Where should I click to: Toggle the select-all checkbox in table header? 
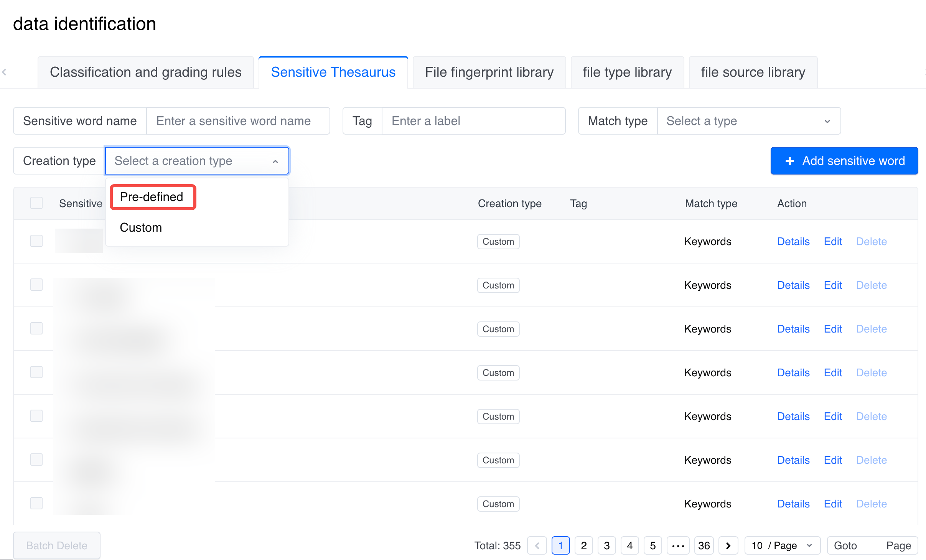[x=36, y=203]
